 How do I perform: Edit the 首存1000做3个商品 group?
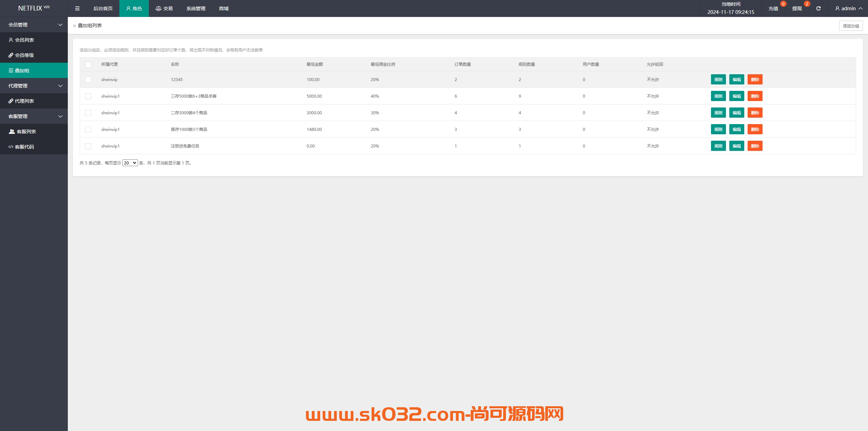pyautogui.click(x=736, y=130)
